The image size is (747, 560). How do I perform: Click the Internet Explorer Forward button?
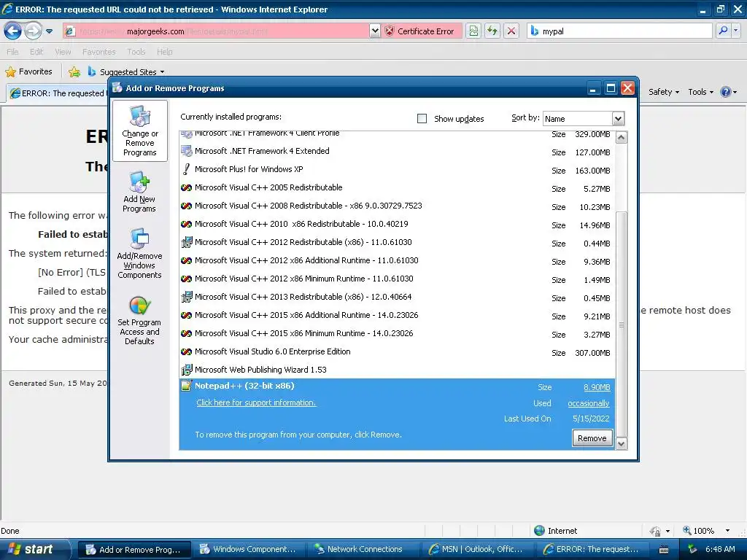(33, 31)
